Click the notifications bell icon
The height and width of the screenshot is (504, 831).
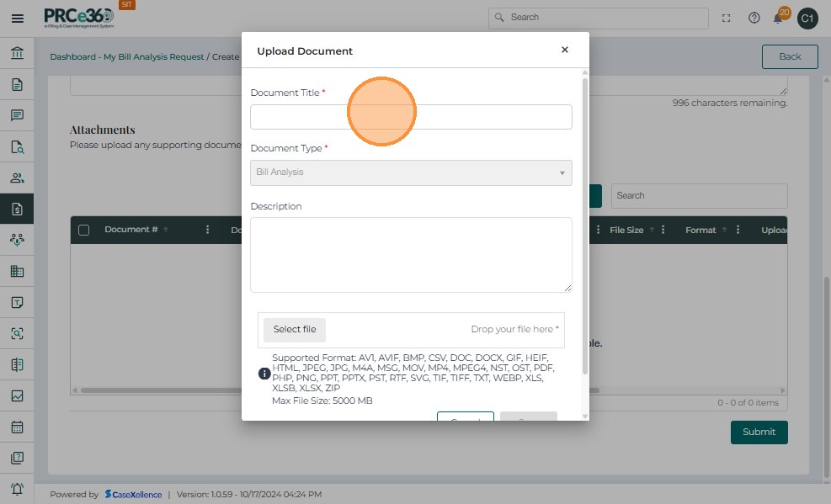(779, 18)
